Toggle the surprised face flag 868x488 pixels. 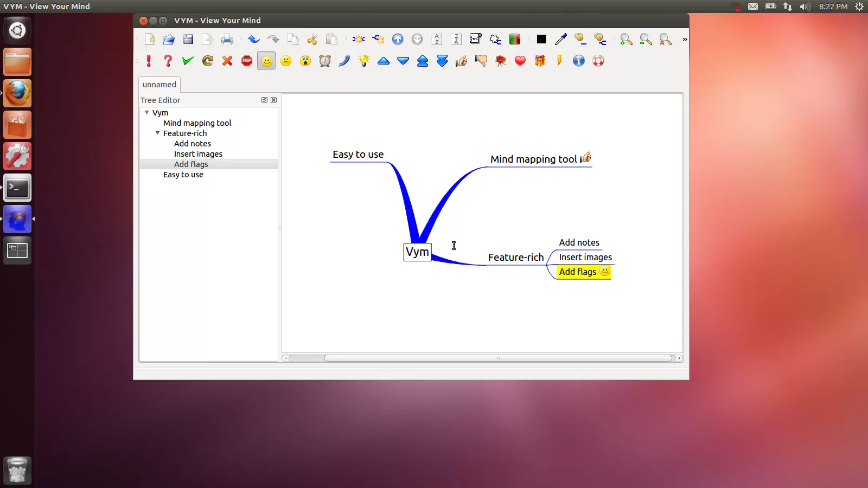pos(305,61)
